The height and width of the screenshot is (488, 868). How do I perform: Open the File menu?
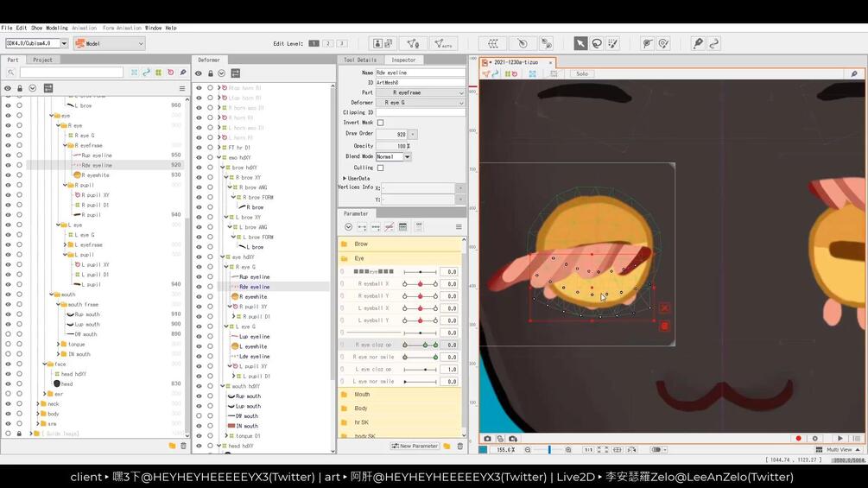point(7,28)
